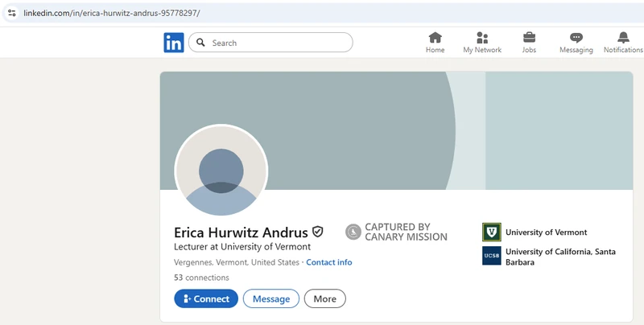Screen dimensions: 644x325
Task: Open the default profile photo avatar
Action: (221, 171)
